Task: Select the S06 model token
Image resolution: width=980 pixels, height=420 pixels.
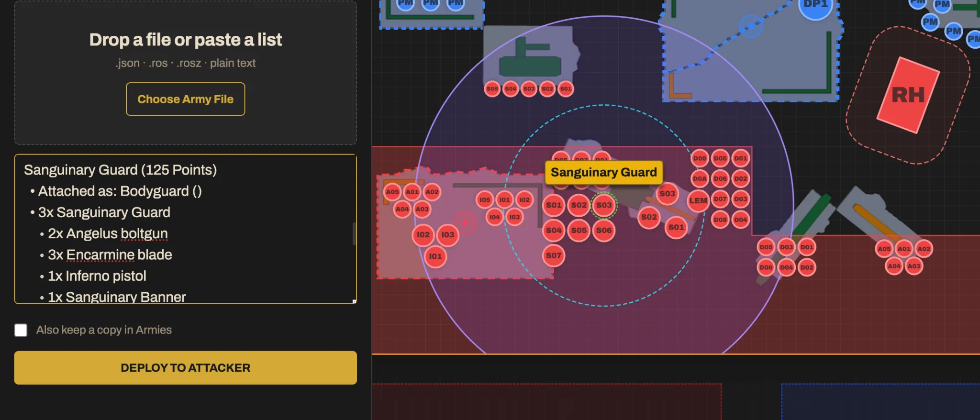Action: click(604, 230)
